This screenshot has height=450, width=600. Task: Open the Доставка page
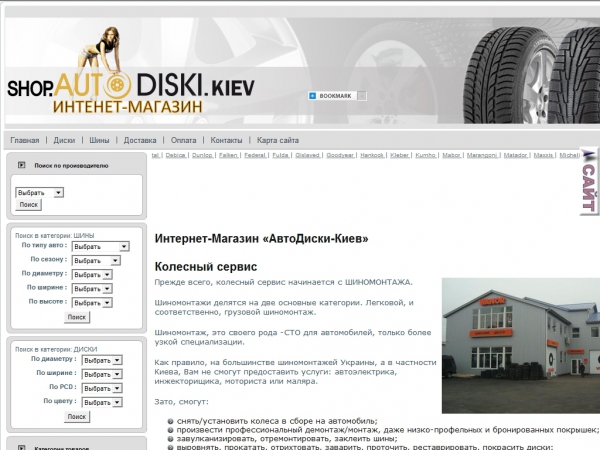[x=140, y=140]
